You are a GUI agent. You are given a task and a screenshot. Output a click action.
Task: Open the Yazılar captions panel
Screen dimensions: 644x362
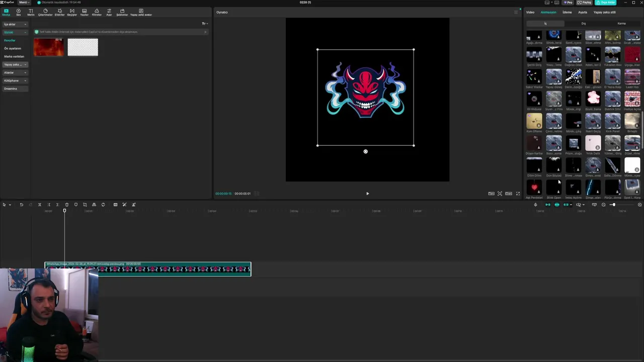(84, 12)
